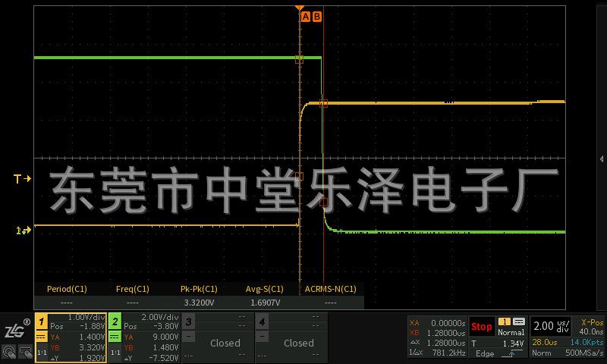The height and width of the screenshot is (364, 607).
Task: Click the channel 2 DC coupling icon
Action: (x=115, y=336)
